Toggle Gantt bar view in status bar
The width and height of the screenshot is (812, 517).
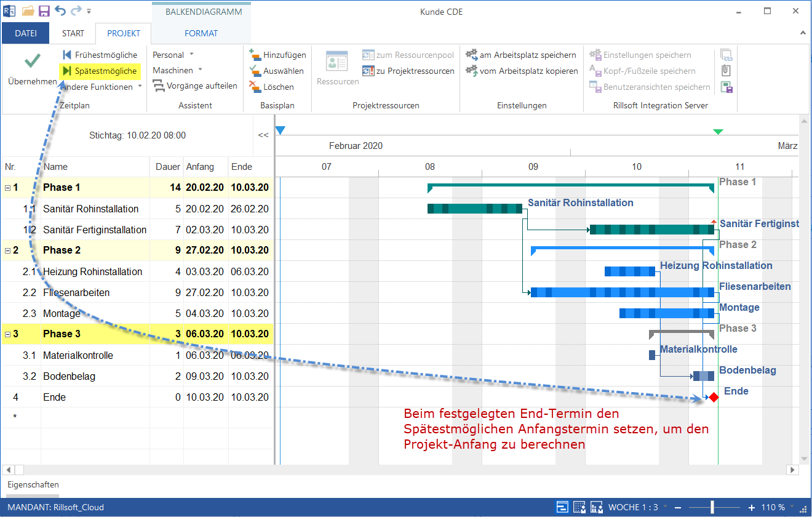click(562, 507)
